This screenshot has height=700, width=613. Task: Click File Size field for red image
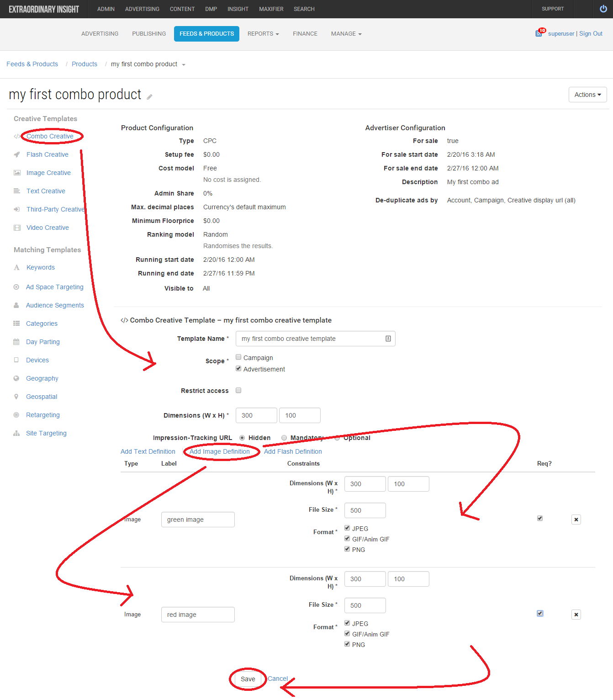pyautogui.click(x=365, y=605)
